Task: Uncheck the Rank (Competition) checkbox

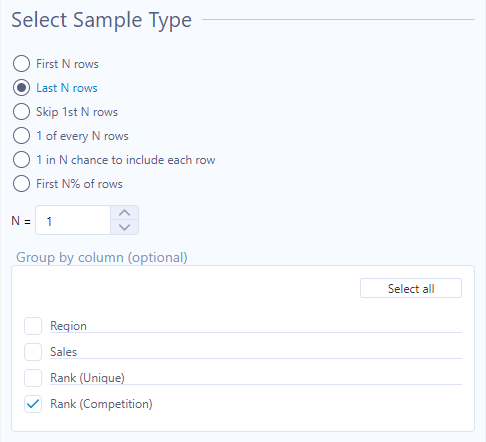Action: coord(33,404)
